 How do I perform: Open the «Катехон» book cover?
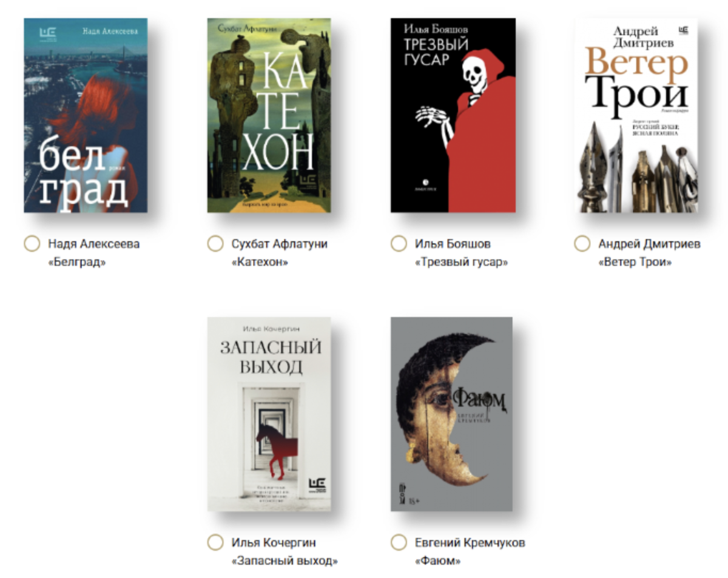point(269,115)
